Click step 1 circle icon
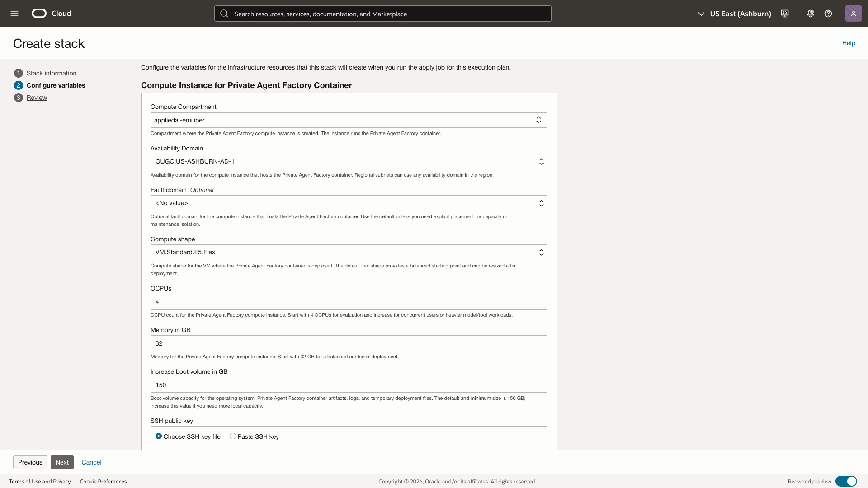The width and height of the screenshot is (868, 488). 19,73
